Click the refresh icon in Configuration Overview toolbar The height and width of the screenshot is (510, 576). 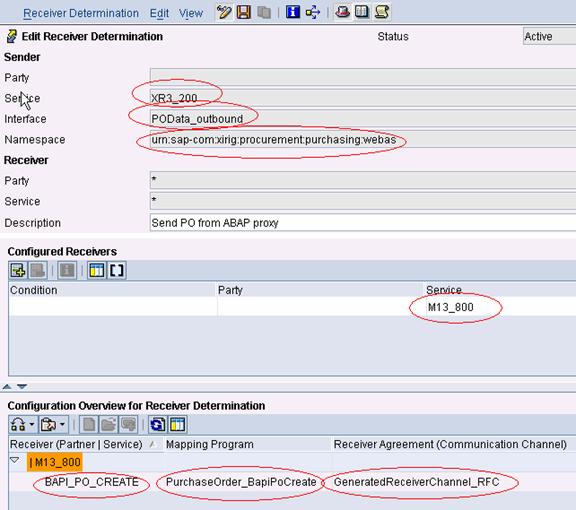[x=158, y=425]
